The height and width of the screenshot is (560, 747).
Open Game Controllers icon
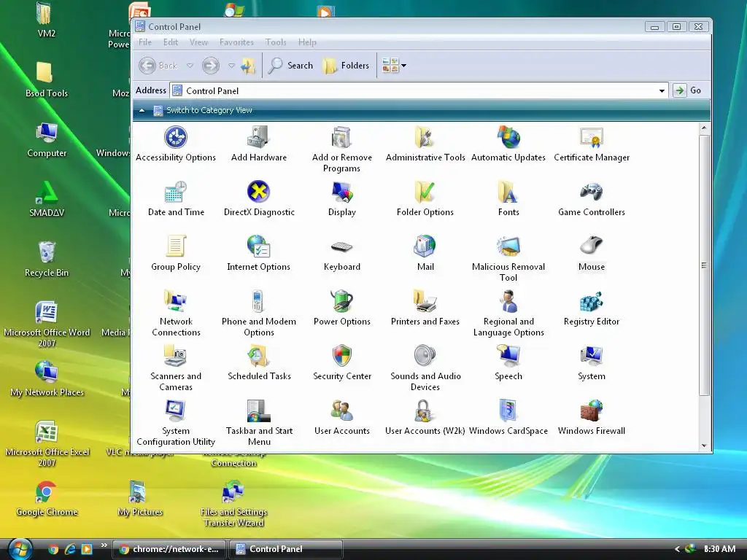(591, 192)
